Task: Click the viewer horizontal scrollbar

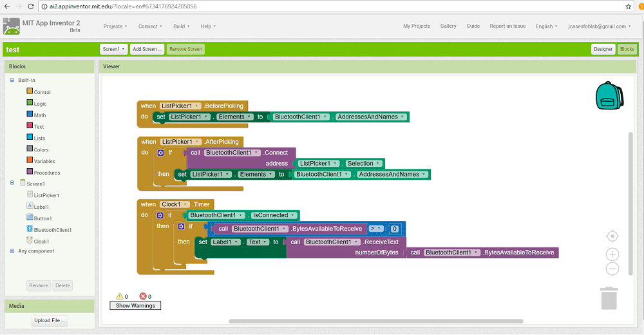Action: point(376,321)
